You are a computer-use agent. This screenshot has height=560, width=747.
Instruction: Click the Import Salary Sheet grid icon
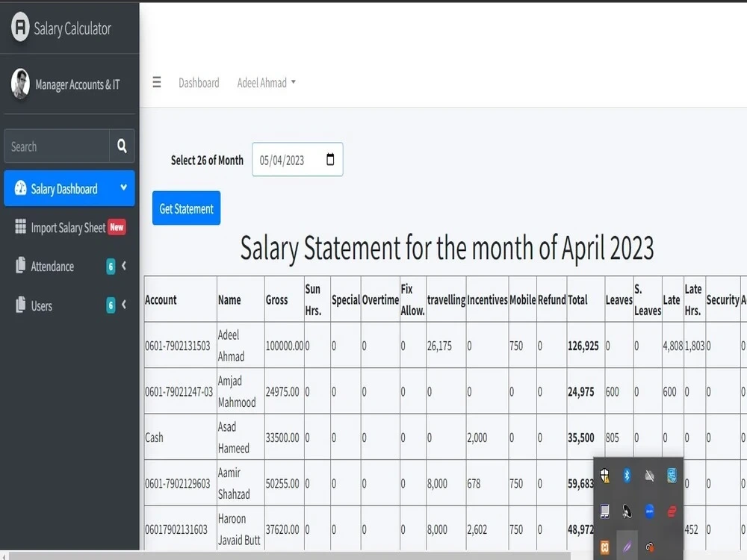point(21,227)
